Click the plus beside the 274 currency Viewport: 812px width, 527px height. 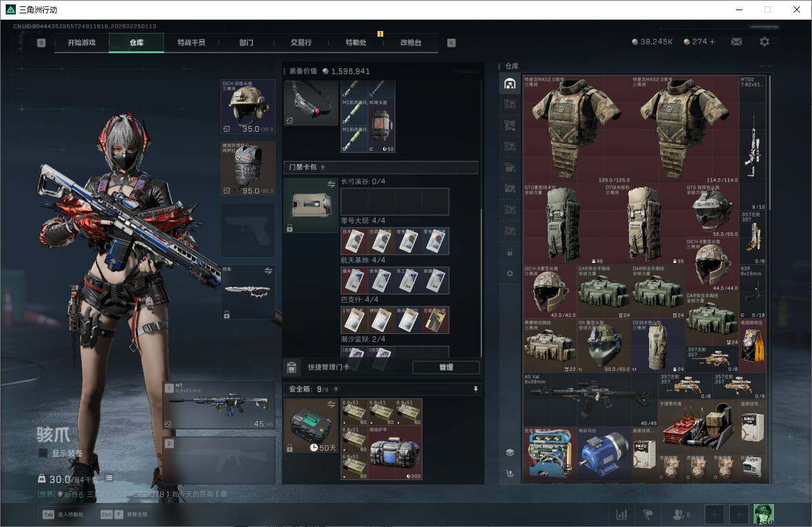(712, 42)
